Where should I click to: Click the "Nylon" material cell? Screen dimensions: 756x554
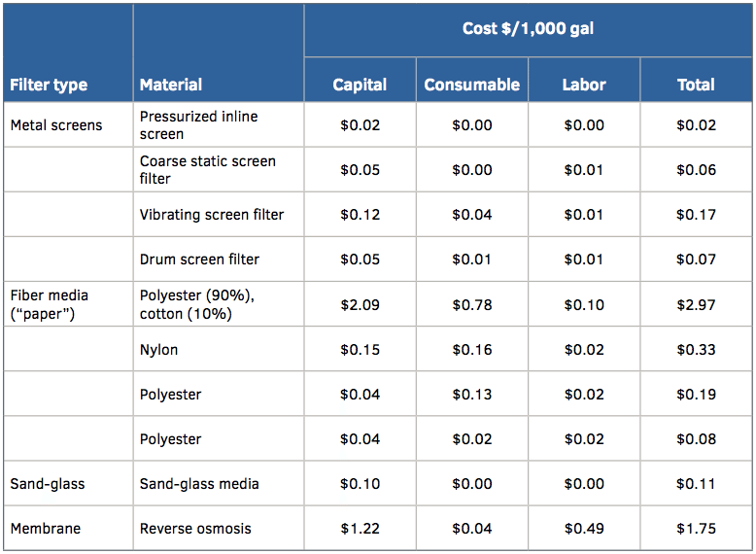click(159, 350)
